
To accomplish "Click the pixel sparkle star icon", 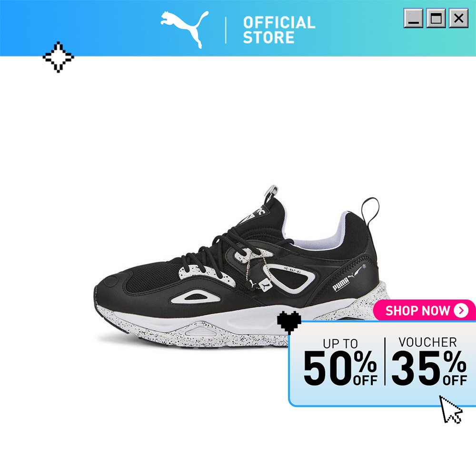I will point(58,57).
